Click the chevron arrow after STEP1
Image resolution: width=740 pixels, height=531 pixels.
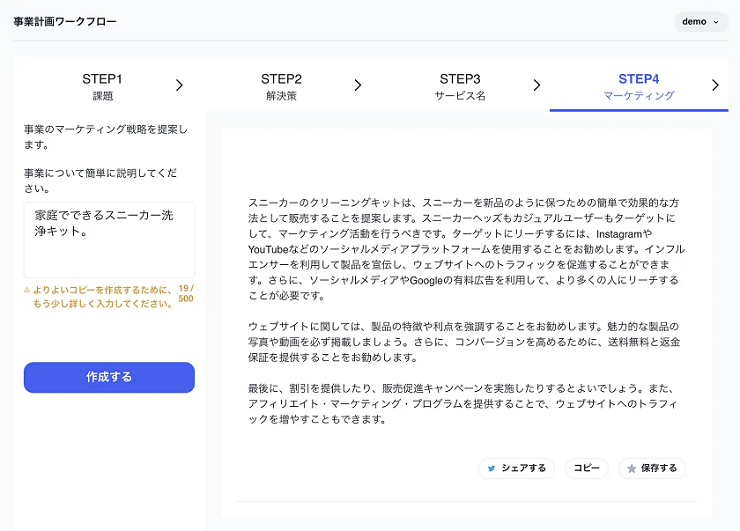tap(179, 85)
